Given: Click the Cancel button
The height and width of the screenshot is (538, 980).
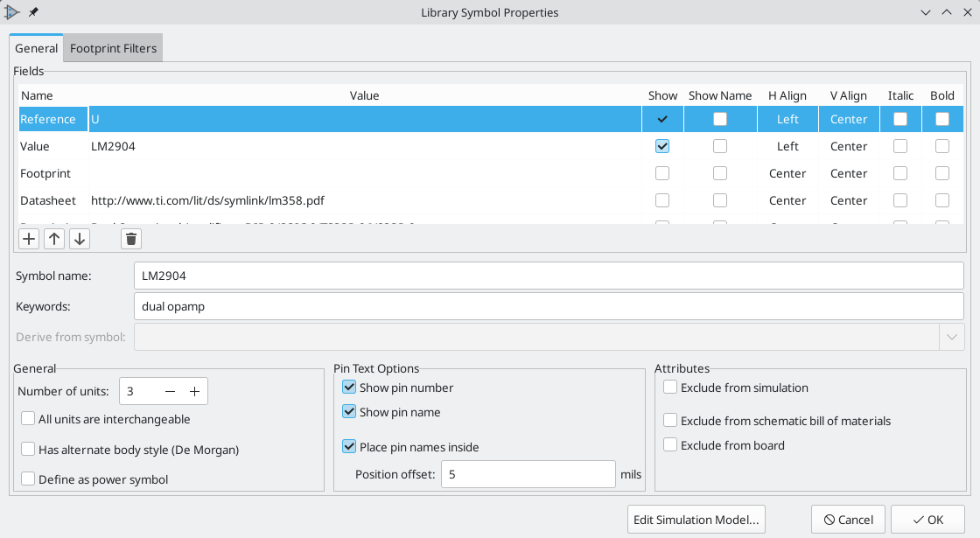Looking at the screenshot, I should (x=848, y=520).
